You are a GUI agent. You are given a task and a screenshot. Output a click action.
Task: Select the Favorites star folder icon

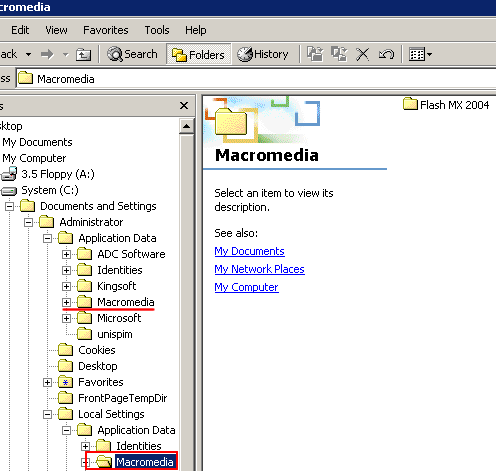(65, 382)
